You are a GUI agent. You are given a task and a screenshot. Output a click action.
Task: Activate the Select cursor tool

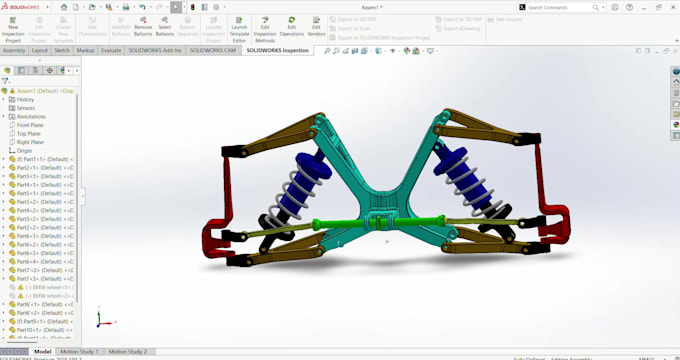click(x=176, y=7)
